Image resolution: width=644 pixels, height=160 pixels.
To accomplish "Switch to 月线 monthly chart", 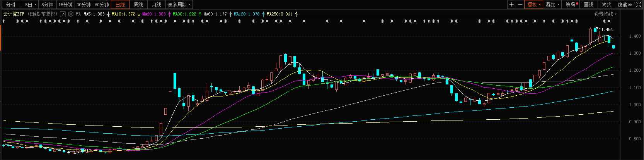I will click(x=157, y=5).
